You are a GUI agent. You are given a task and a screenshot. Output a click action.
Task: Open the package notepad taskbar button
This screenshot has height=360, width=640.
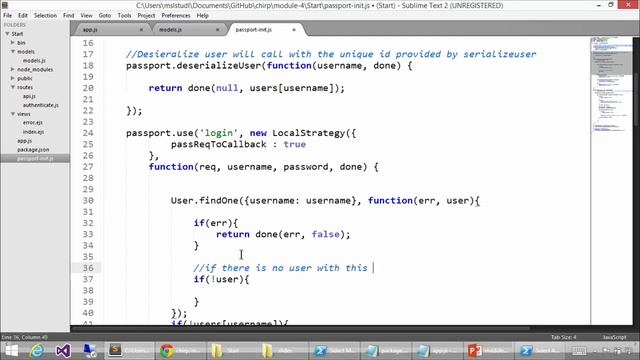tap(385, 351)
